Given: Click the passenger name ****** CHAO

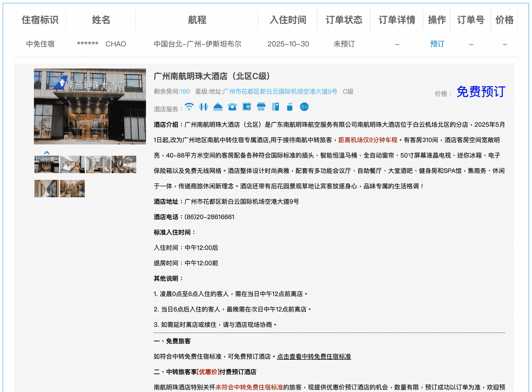Looking at the screenshot, I should (102, 44).
